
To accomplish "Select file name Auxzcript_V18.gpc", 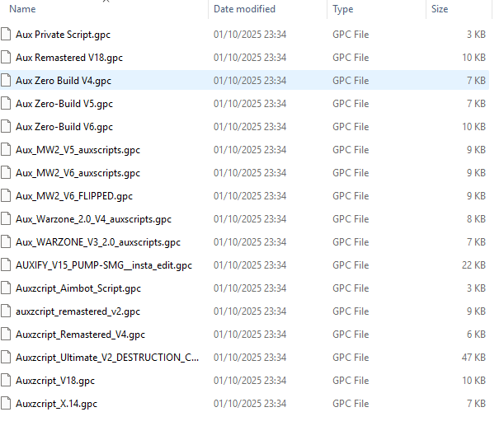I will (x=55, y=381).
